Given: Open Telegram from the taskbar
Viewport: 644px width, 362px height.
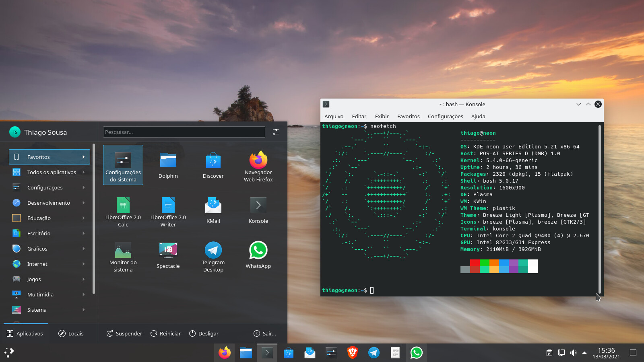Looking at the screenshot, I should tap(374, 353).
